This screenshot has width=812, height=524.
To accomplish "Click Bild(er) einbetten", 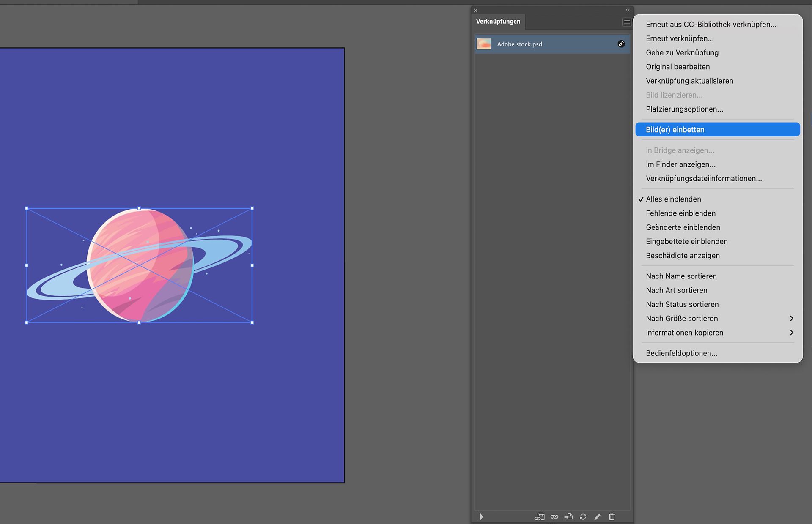I will click(x=718, y=130).
